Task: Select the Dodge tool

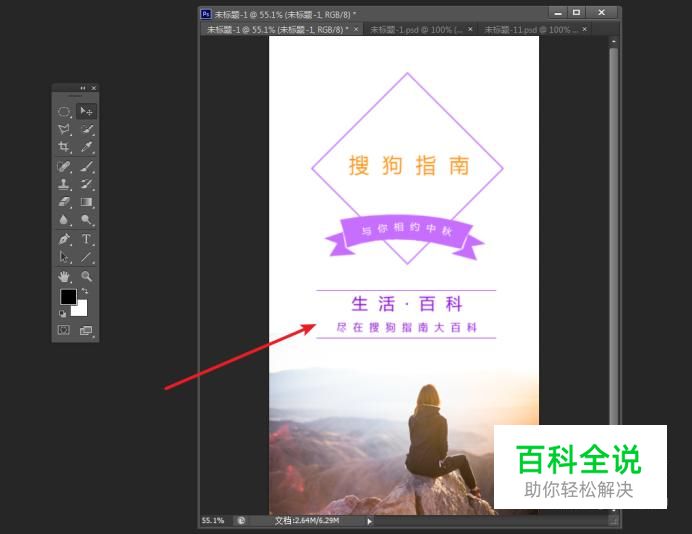Action: pos(86,219)
